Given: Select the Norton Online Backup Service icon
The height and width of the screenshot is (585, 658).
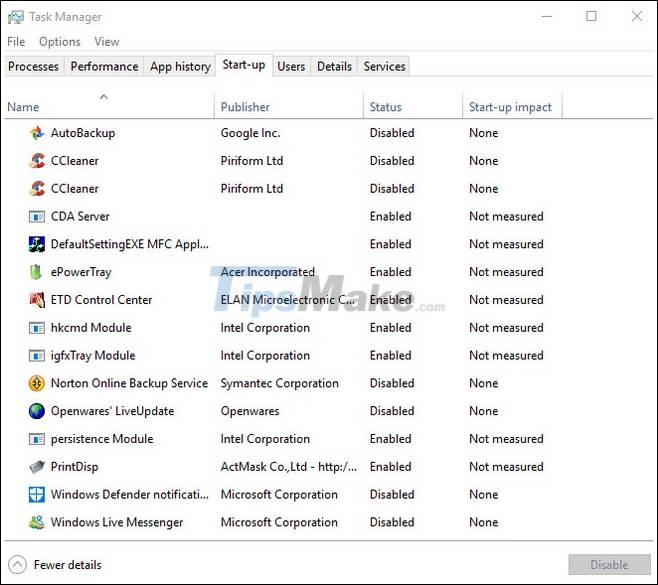Looking at the screenshot, I should click(37, 383).
